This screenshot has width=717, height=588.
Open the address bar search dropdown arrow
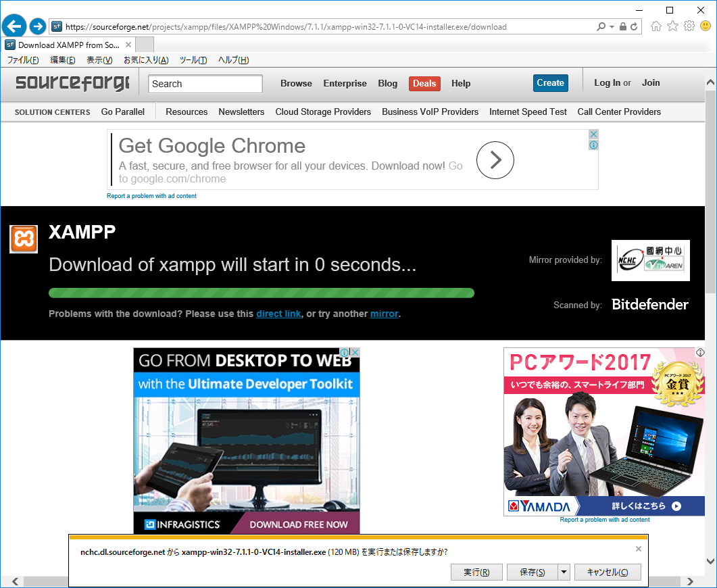click(x=612, y=27)
